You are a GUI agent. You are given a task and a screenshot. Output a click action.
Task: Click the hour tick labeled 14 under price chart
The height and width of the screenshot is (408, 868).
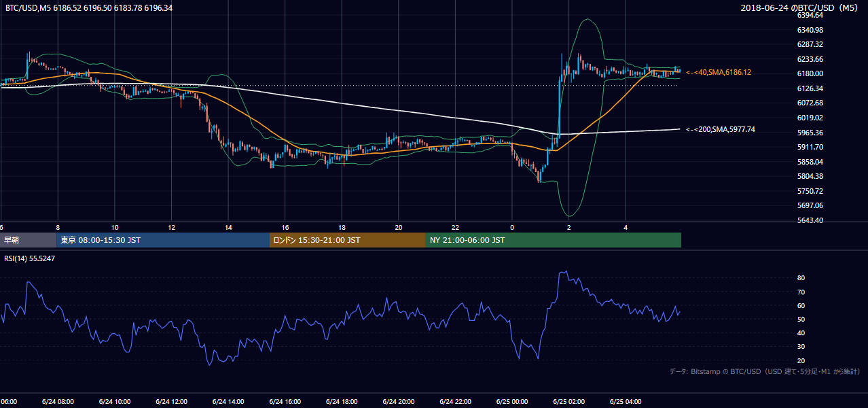[x=229, y=227]
